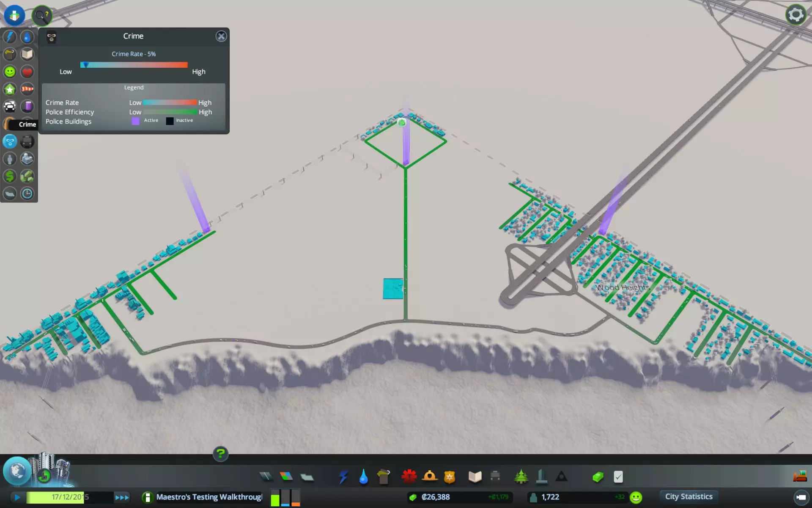The height and width of the screenshot is (508, 812).
Task: Open Parks and decoration menu
Action: [x=521, y=477]
